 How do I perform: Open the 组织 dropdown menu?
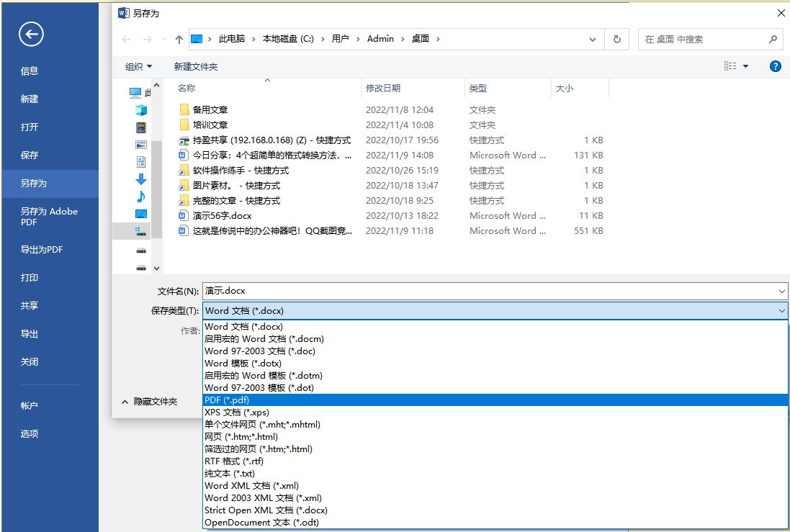coord(138,66)
